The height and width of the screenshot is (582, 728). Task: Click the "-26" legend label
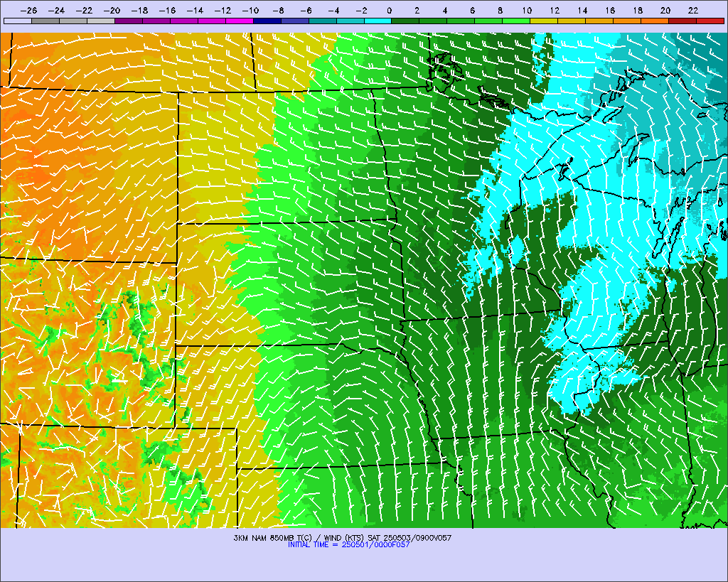click(x=28, y=11)
